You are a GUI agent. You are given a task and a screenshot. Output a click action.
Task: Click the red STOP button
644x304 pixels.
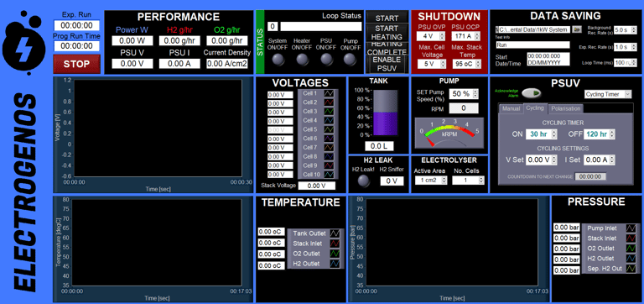click(x=77, y=64)
